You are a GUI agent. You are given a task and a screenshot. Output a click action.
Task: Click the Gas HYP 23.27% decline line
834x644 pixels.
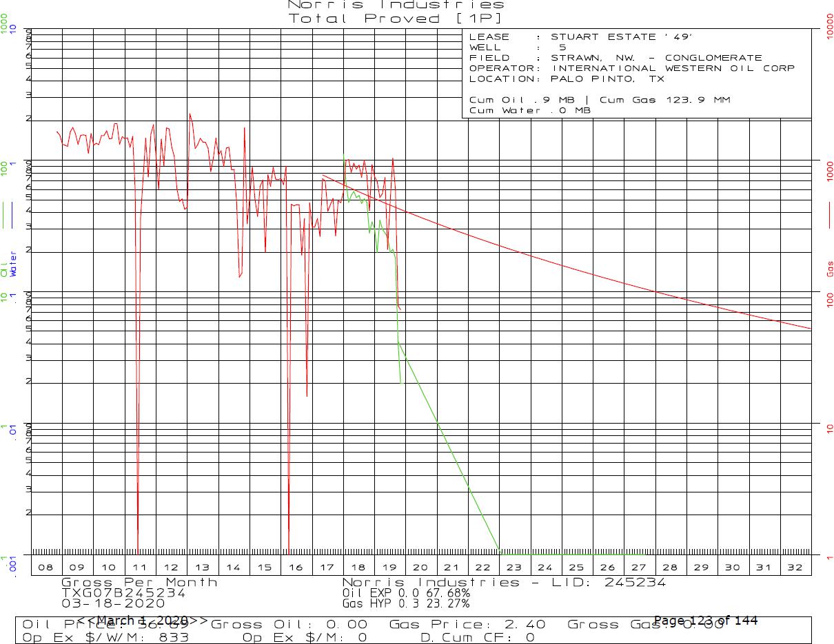pos(406,603)
